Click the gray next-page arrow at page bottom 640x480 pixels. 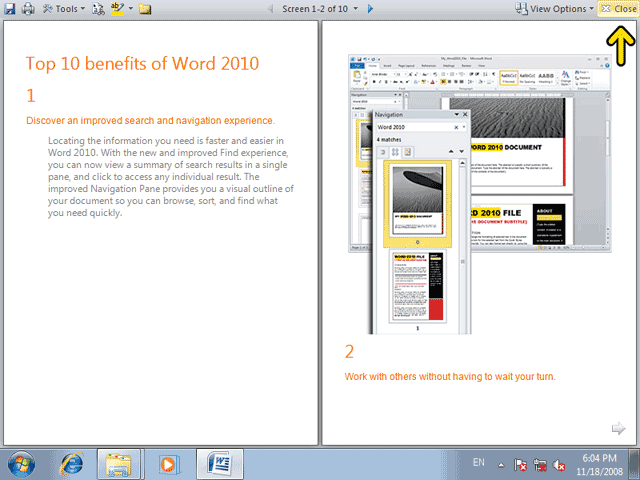click(618, 428)
